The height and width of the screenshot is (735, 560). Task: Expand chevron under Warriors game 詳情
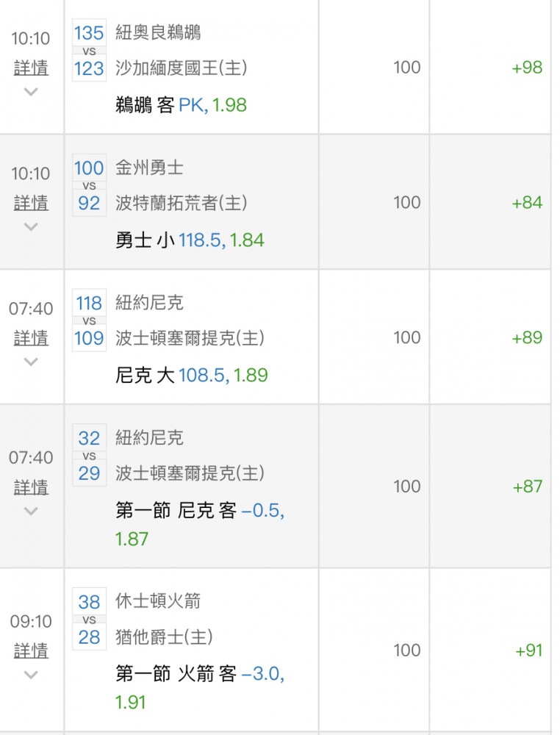coord(31,227)
